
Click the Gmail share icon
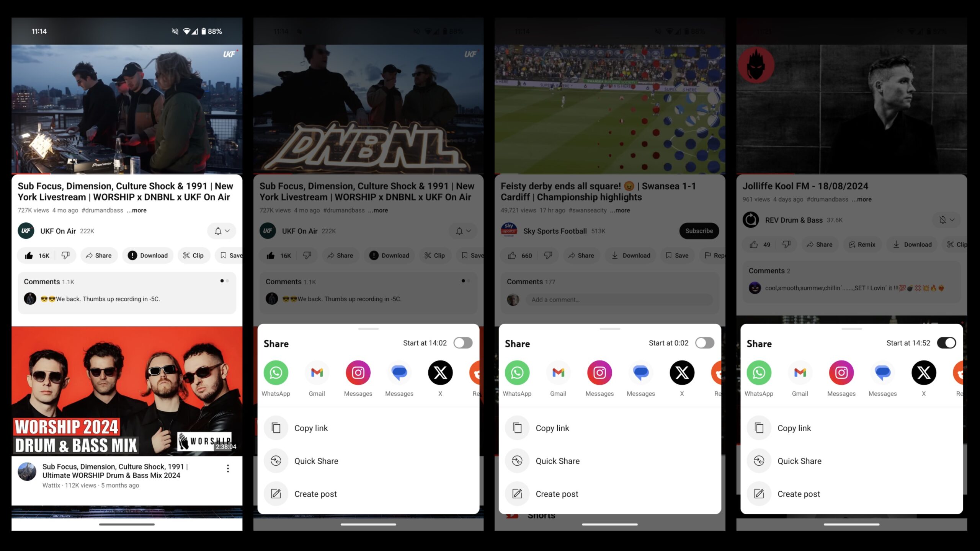pos(317,372)
